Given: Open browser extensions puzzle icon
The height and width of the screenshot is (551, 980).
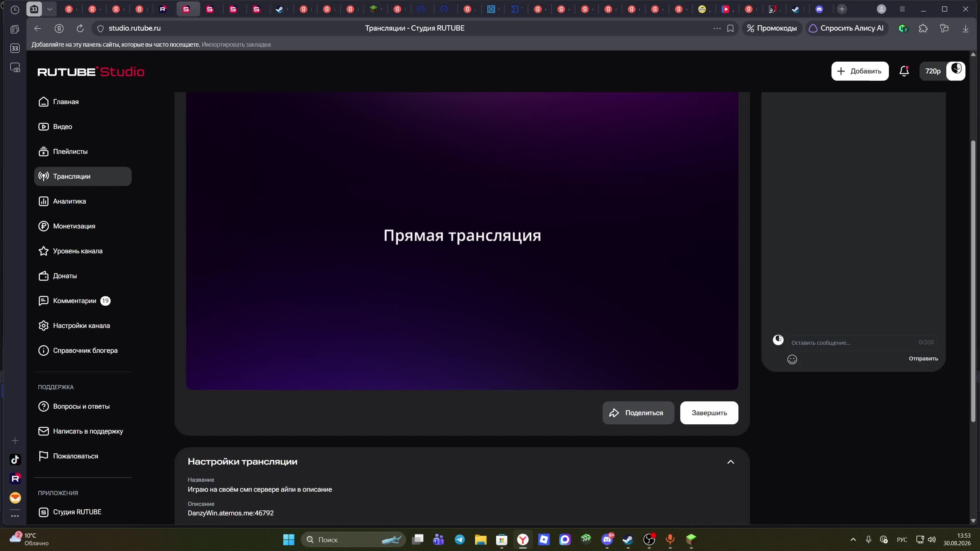Looking at the screenshot, I should pyautogui.click(x=923, y=28).
